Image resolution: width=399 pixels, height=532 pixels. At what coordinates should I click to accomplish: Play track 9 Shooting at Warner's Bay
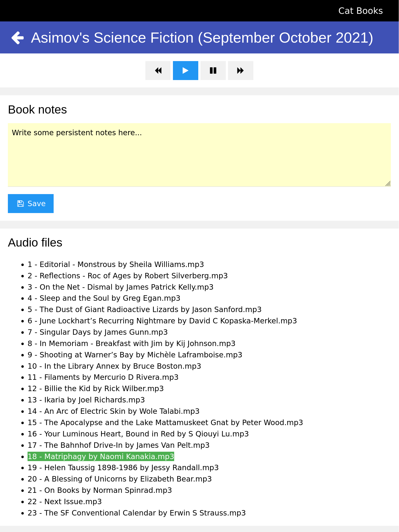tap(135, 355)
